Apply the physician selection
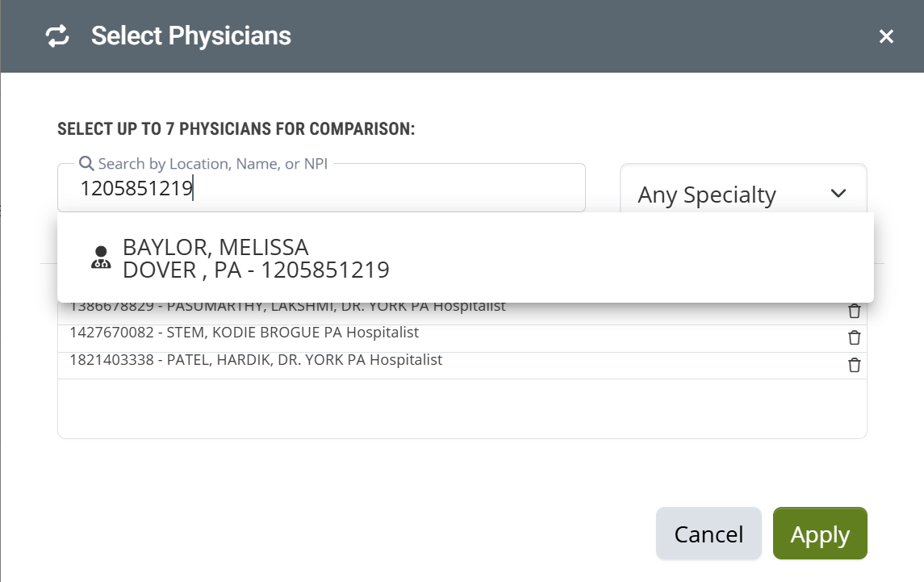 [x=820, y=534]
